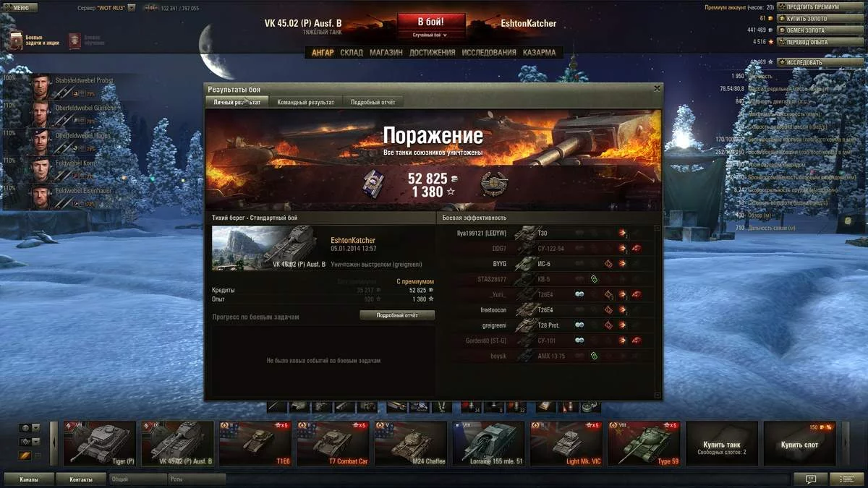Screen dimensions: 868x488
Task: Open the СКЛАД tab
Action: [352, 52]
